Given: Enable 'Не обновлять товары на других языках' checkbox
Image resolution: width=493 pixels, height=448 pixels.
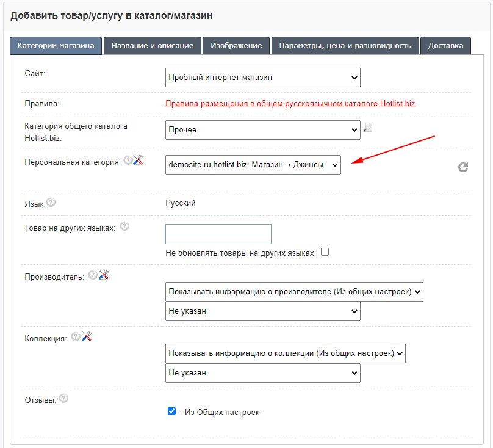Looking at the screenshot, I should (325, 252).
